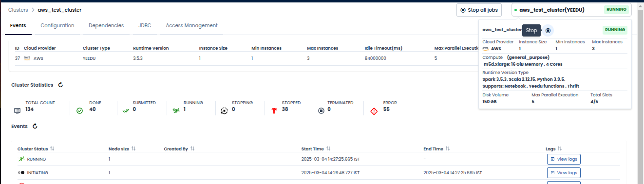Click the Submitted double-check icon
Screen dimensions: 644x184
pyautogui.click(x=126, y=111)
